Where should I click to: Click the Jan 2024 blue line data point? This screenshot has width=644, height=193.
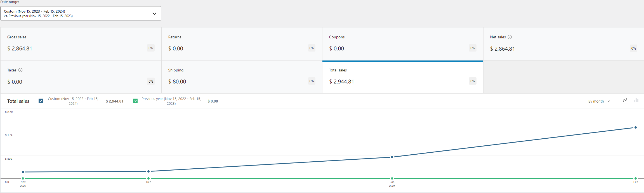pyautogui.click(x=392, y=157)
